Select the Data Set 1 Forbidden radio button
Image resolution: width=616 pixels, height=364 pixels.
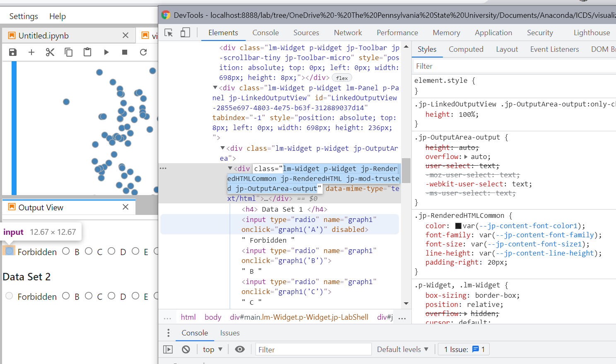9,251
